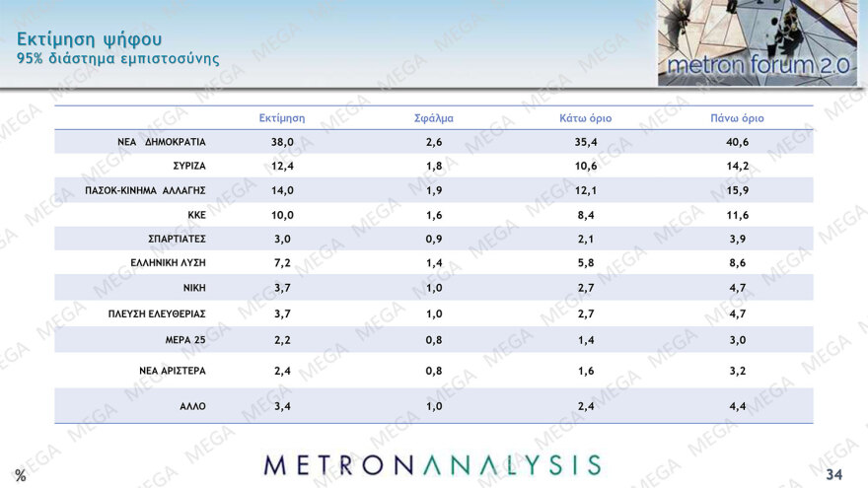Click the upper limit 11,6 for ΚΚΕ
Viewport: 868px width, 488px height.
(738, 215)
